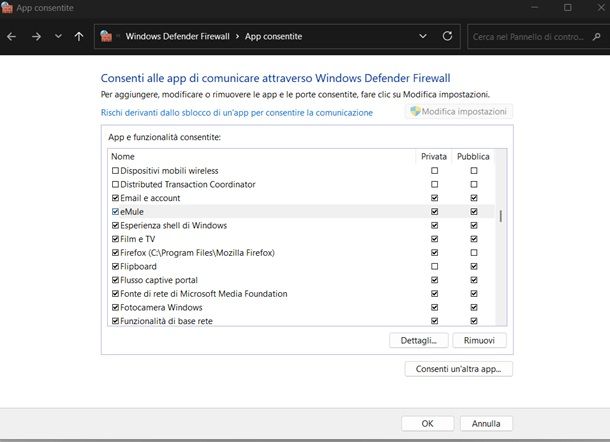This screenshot has height=442, width=610.
Task: Open Windows Defender Firewall breadcrumb
Action: click(177, 37)
